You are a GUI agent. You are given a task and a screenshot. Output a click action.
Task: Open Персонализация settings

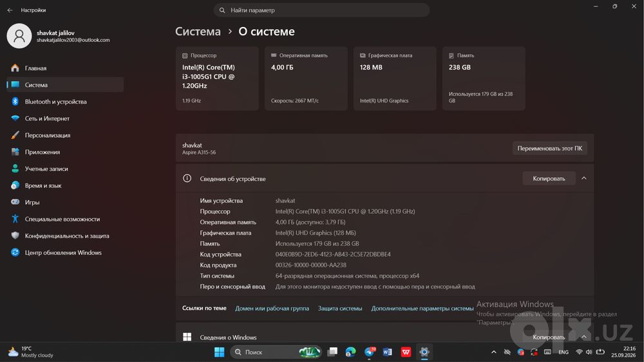[65, 135]
